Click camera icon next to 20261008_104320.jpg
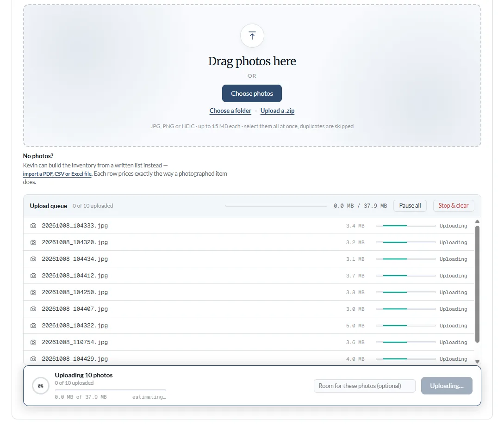504x431 pixels. (33, 242)
